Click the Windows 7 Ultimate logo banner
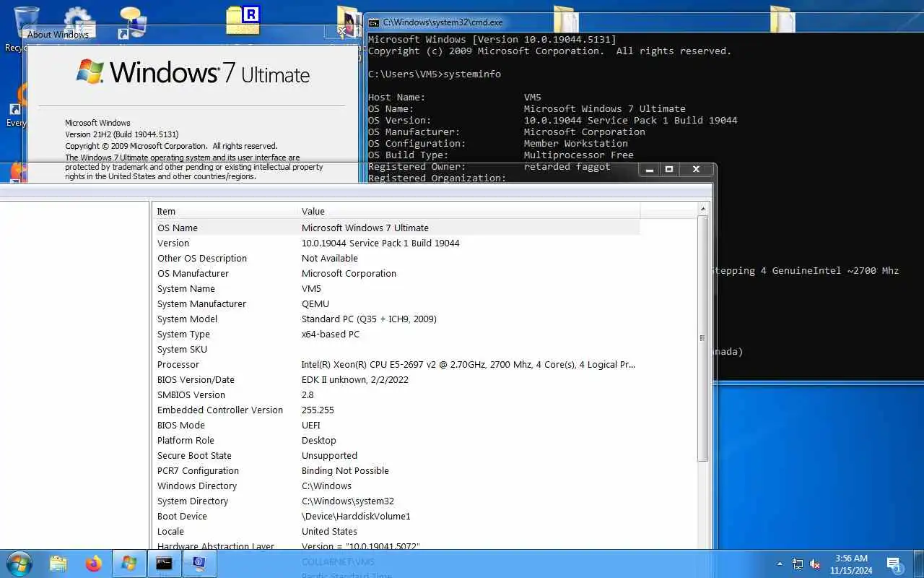 pyautogui.click(x=193, y=72)
